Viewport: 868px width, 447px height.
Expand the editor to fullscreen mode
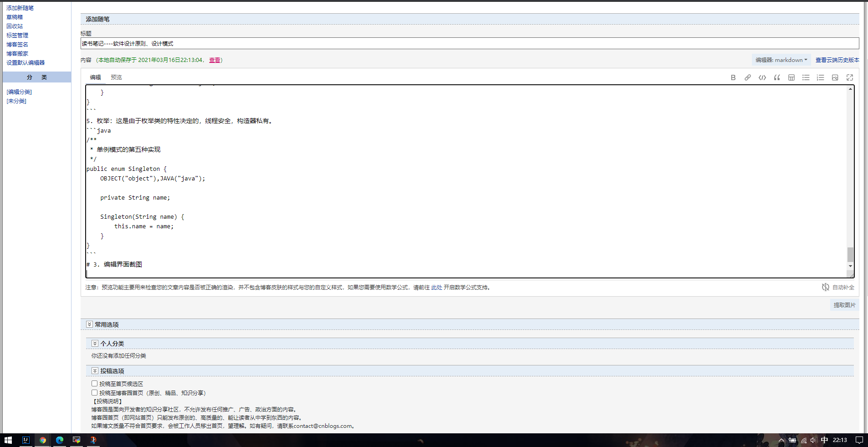850,77
